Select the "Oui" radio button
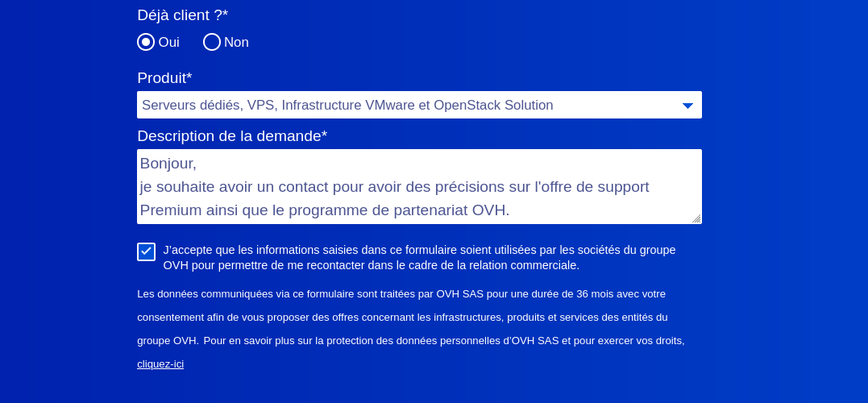 point(146,42)
